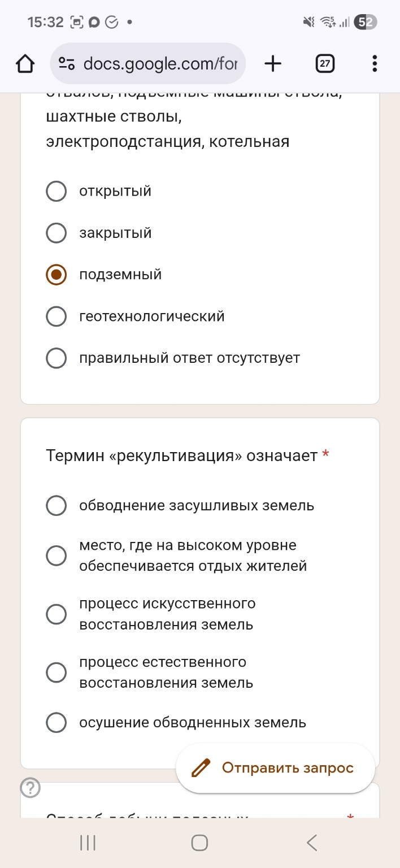This screenshot has width=400, height=868.
Task: Choose процесс искусственного восстановления земель
Action: [56, 614]
